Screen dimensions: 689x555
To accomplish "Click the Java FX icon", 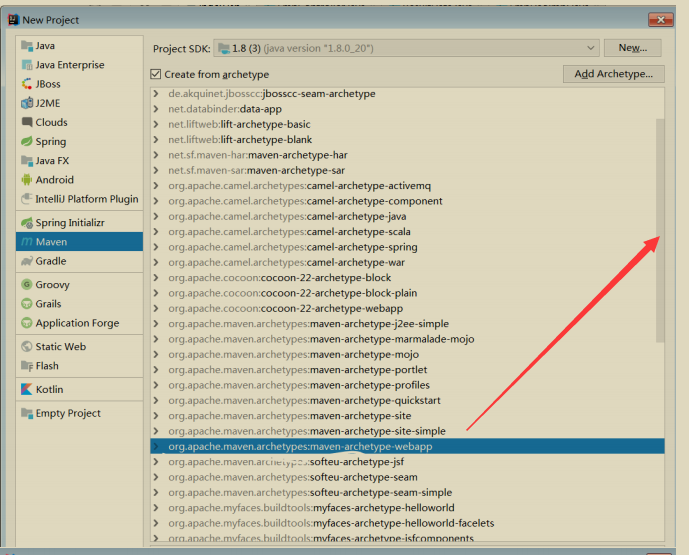I will point(27,161).
